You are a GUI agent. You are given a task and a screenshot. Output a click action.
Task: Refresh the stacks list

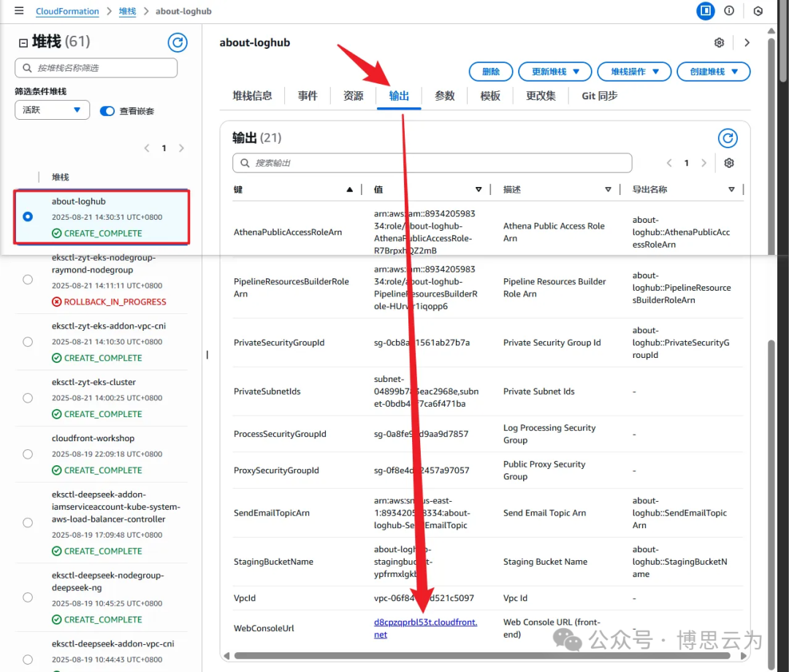click(178, 43)
